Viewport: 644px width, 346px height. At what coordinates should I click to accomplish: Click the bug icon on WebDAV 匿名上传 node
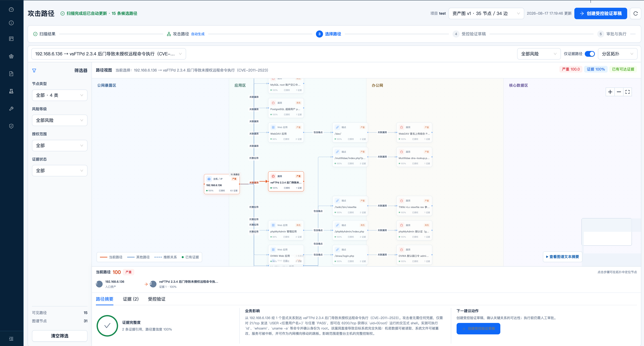click(402, 127)
